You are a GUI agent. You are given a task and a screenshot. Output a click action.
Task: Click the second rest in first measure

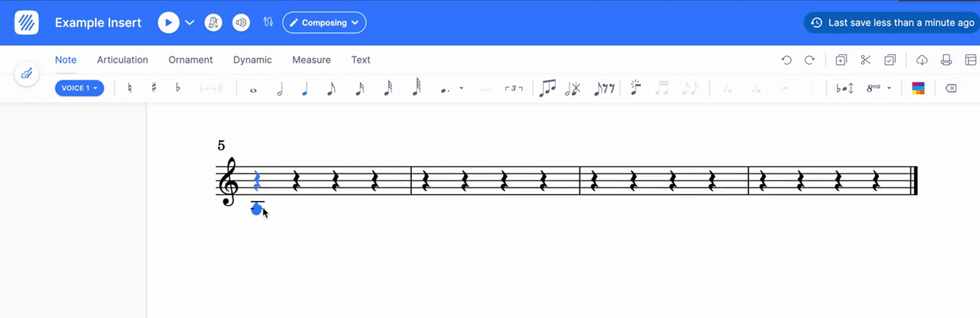tap(296, 181)
